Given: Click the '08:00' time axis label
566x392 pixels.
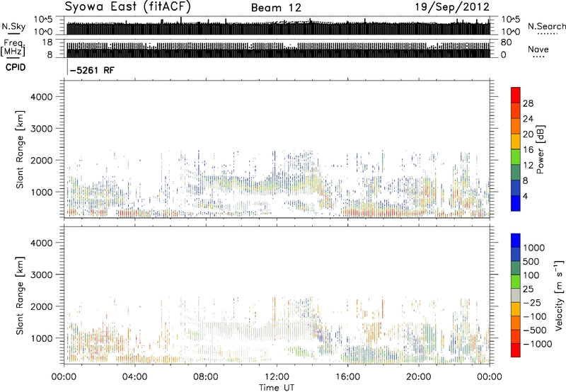Looking at the screenshot, I should point(206,376).
